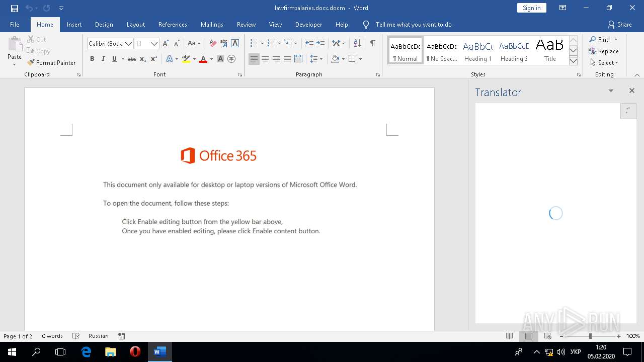
Task: Open the Text Effects tool
Action: (169, 59)
